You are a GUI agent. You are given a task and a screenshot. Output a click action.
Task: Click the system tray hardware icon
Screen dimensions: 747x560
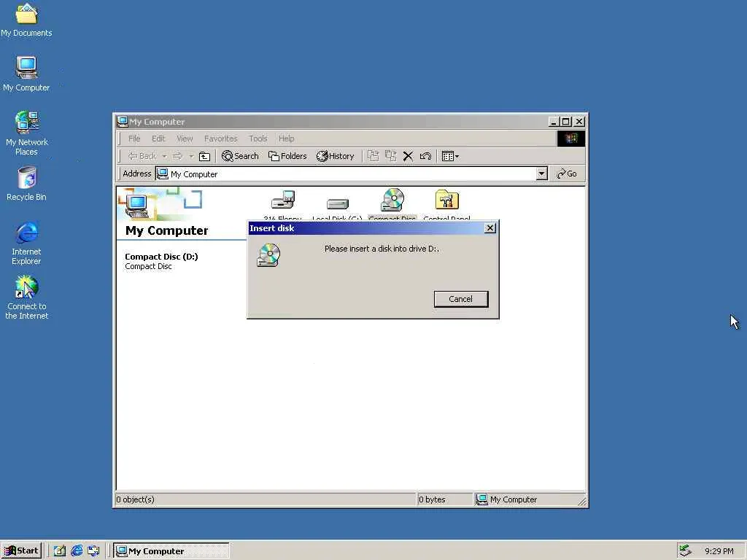685,551
